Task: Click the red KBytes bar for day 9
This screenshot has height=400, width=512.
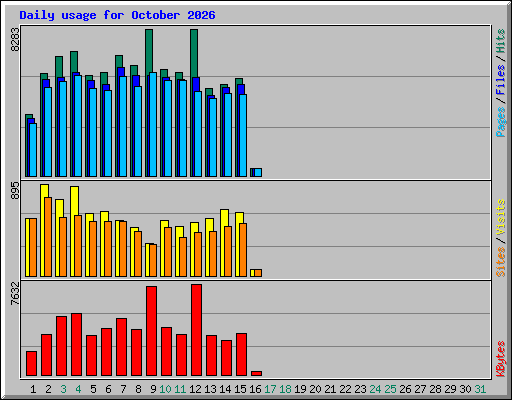Action: 151,331
